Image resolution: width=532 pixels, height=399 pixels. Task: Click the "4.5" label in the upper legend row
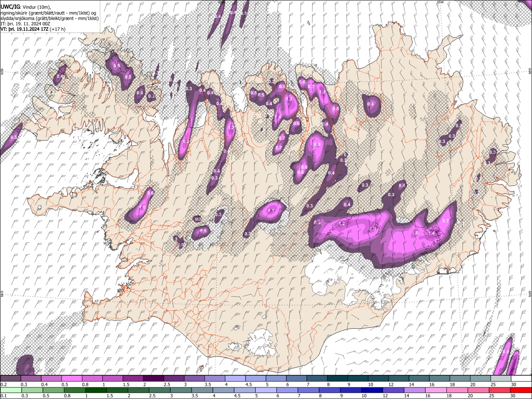point(248,384)
